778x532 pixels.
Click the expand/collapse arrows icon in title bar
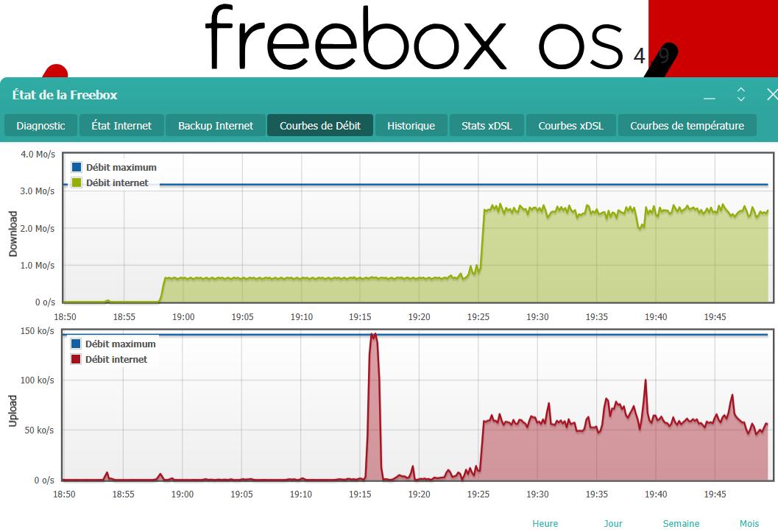tap(741, 95)
